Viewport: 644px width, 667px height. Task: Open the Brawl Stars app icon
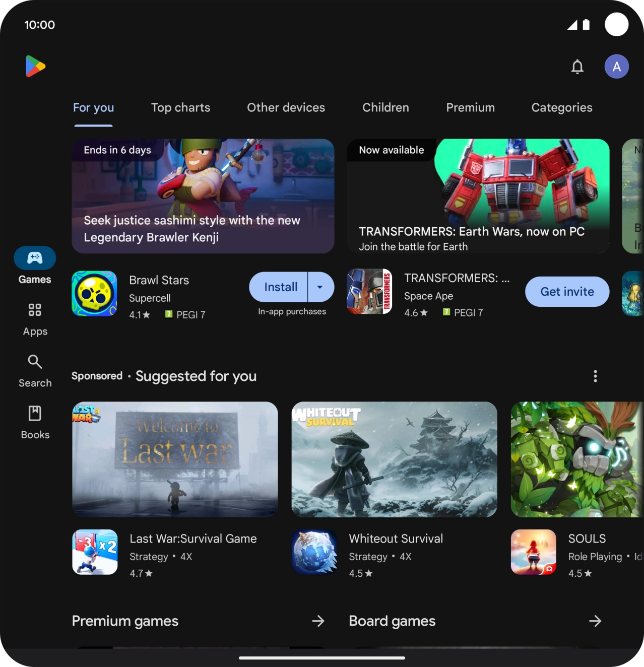point(94,294)
